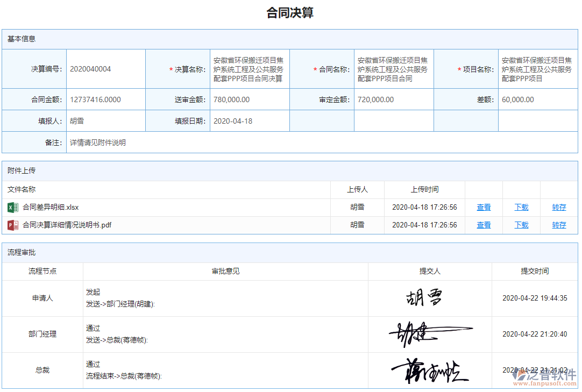Download 合同差异明细.xlsx via 下载 link
Screen dimensions: 582x392
(520, 207)
